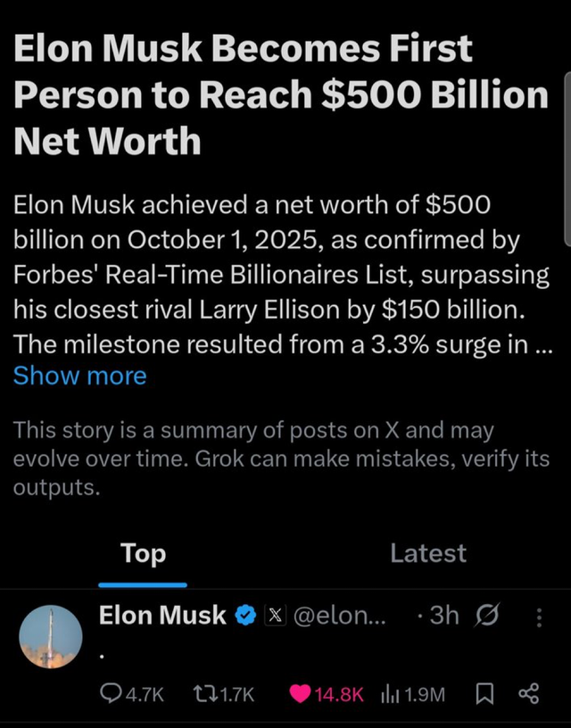
Task: Switch to the Latest tab
Action: coord(428,553)
